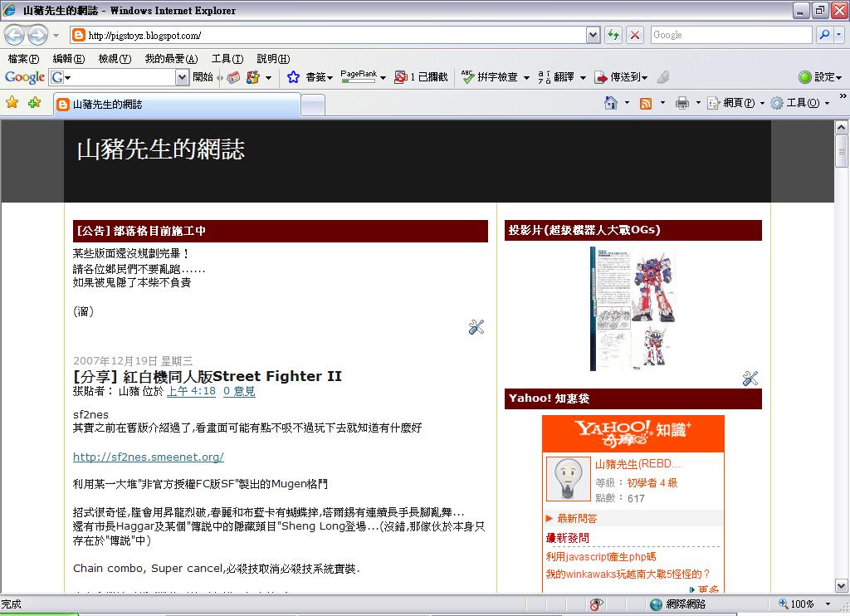Click the Favorites Center star icon

click(12, 103)
